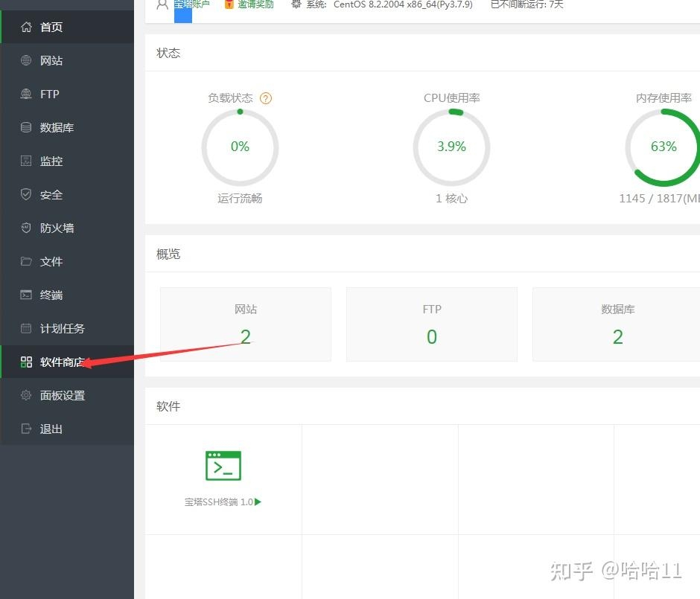Image resolution: width=700 pixels, height=599 pixels.
Task: Click the 退出 logout icon
Action: [x=25, y=429]
